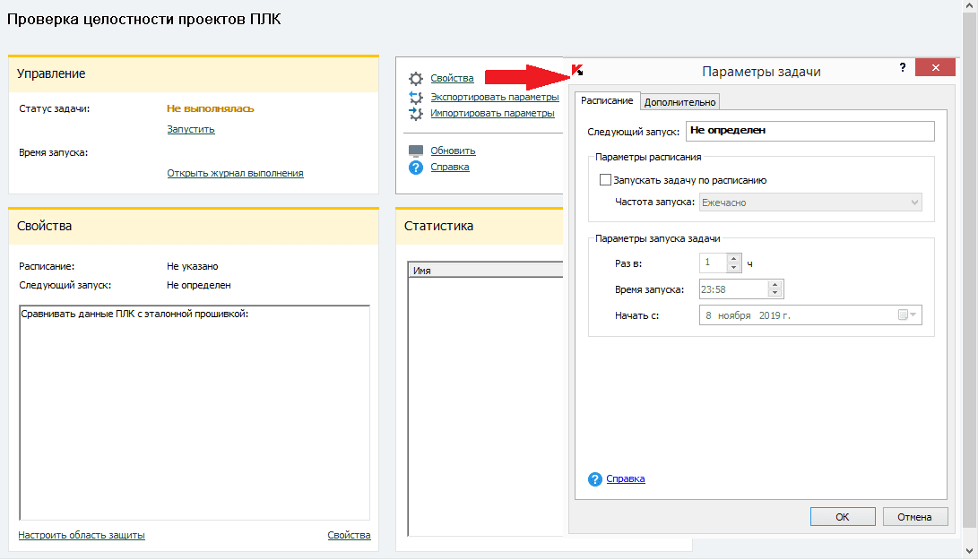Click the Не определен value in the Свойства panel
Screen dimensions: 978x560
click(x=198, y=285)
